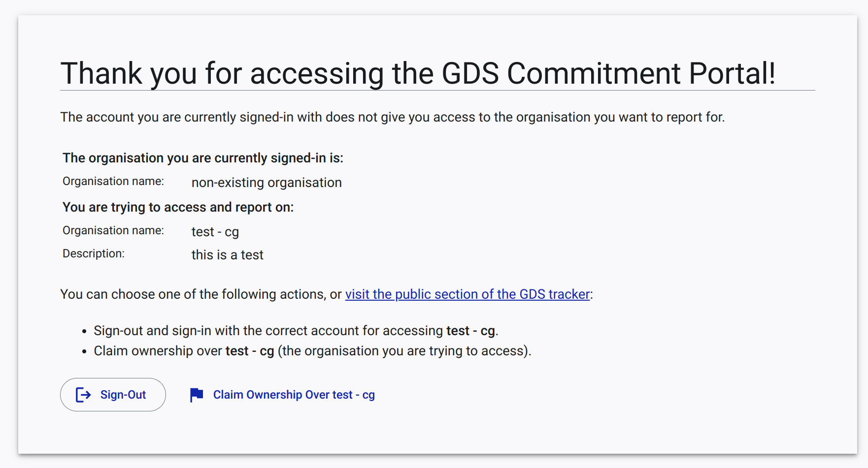Click the sign-out arrow icon
The image size is (868, 468).
[83, 395]
